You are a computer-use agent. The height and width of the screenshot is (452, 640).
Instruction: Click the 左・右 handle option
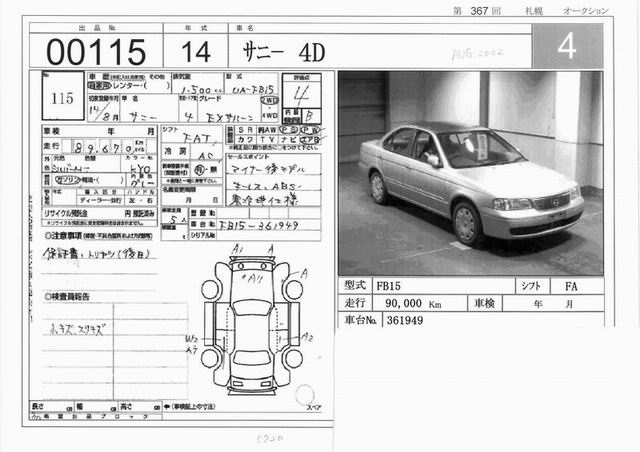pyautogui.click(x=141, y=200)
